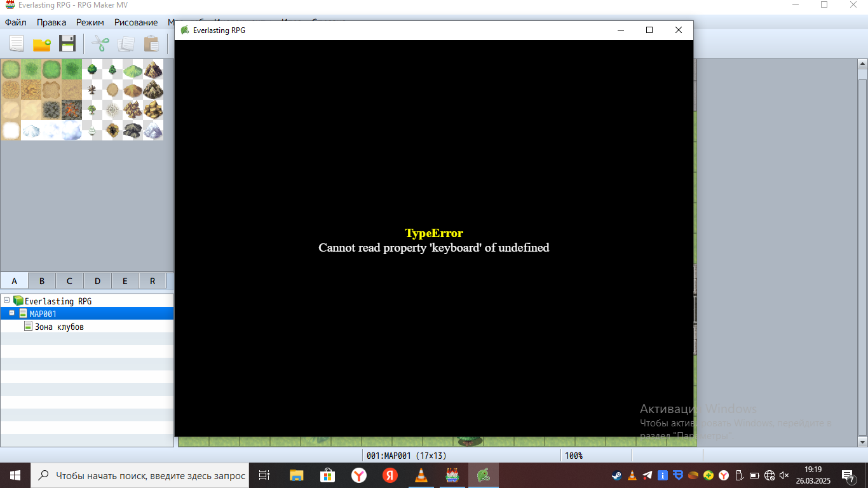The image size is (868, 488).
Task: Open the Windows Start menu
Action: click(15, 475)
